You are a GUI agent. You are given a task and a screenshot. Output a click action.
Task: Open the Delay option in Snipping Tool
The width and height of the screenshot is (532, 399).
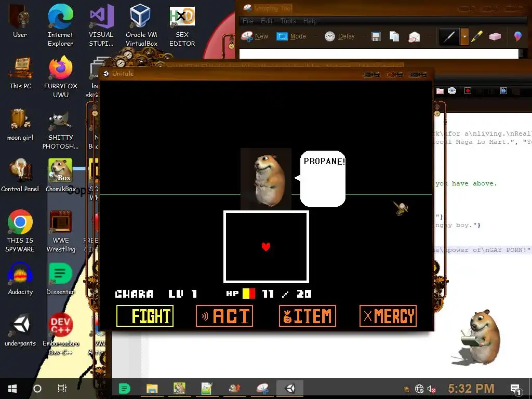[x=339, y=36]
